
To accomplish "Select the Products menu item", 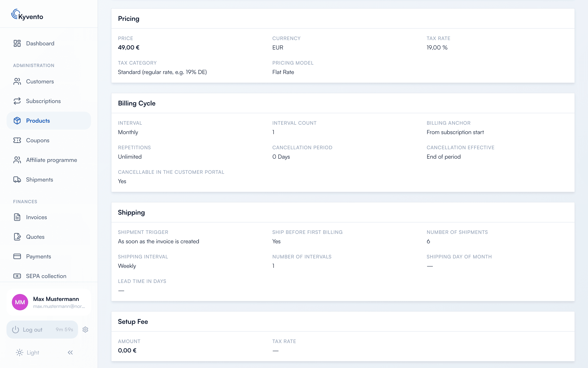I will click(x=49, y=121).
